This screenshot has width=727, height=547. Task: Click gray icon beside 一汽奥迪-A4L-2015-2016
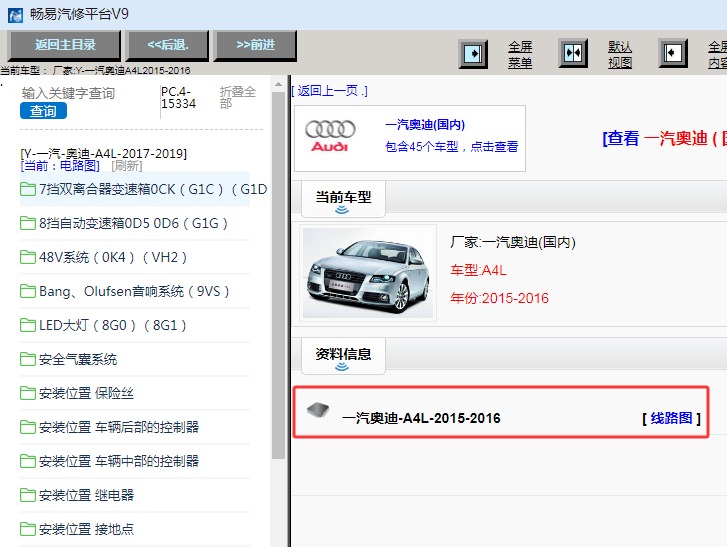tap(318, 409)
